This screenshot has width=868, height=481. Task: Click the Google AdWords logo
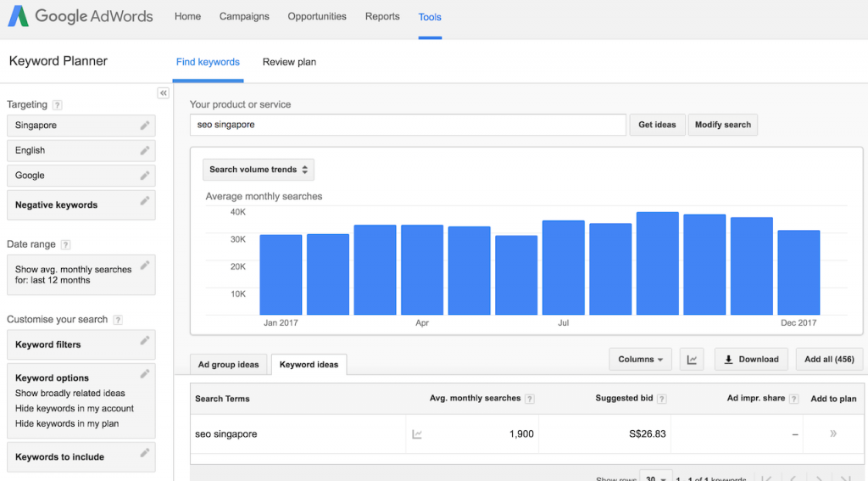81,16
